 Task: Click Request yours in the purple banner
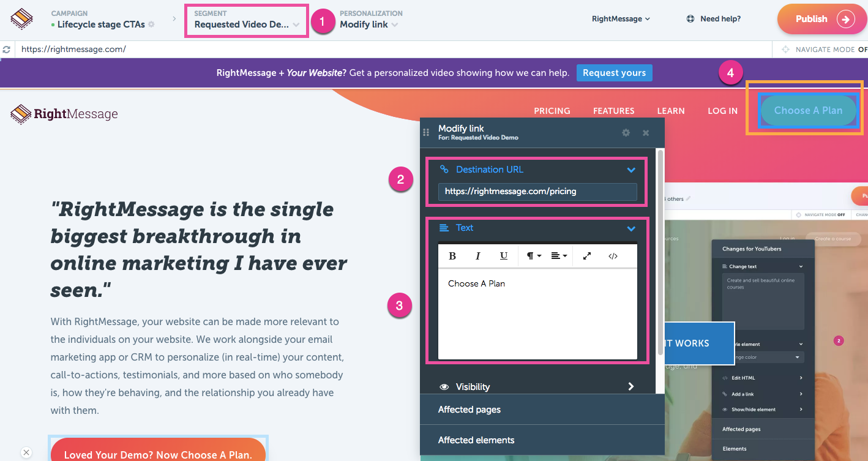(614, 73)
